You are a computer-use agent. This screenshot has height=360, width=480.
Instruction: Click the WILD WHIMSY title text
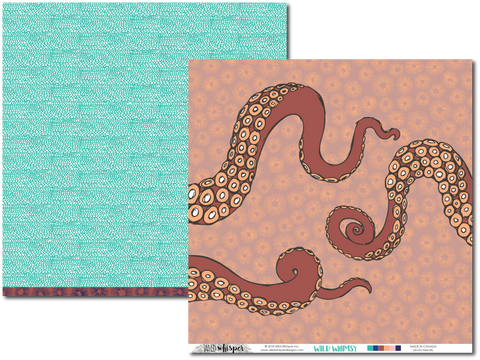tap(335, 349)
